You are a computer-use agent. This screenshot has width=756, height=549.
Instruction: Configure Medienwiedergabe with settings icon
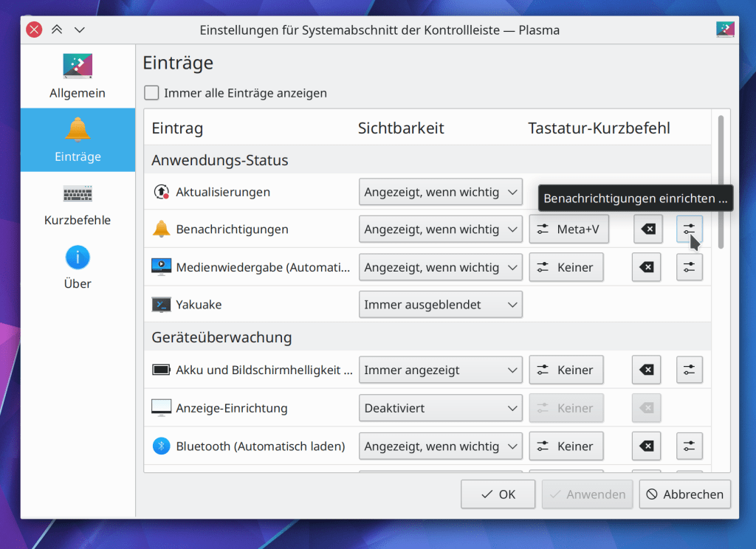(689, 267)
